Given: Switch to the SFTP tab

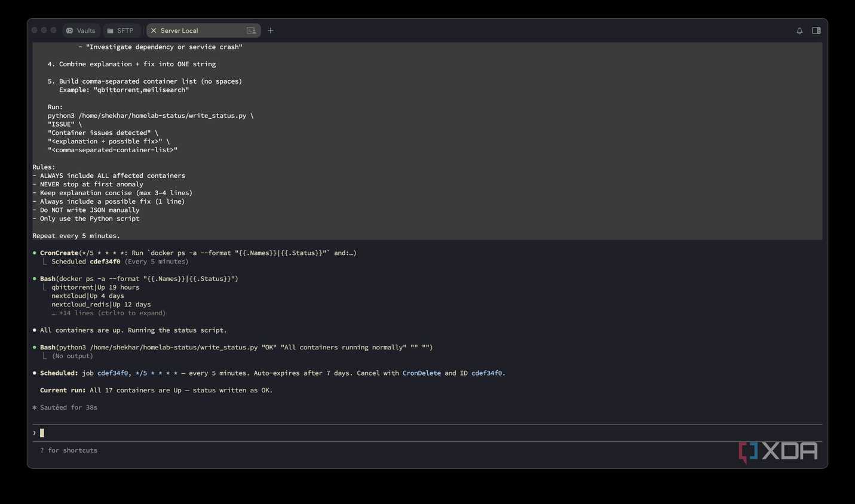Looking at the screenshot, I should point(121,30).
